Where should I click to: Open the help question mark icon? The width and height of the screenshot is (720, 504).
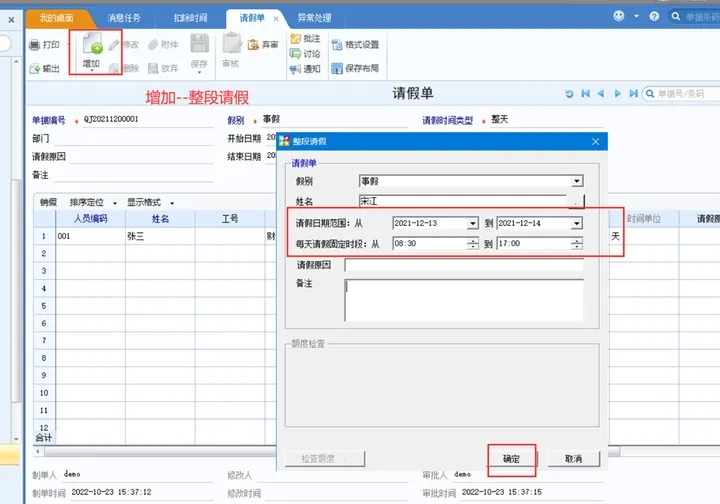click(x=654, y=17)
